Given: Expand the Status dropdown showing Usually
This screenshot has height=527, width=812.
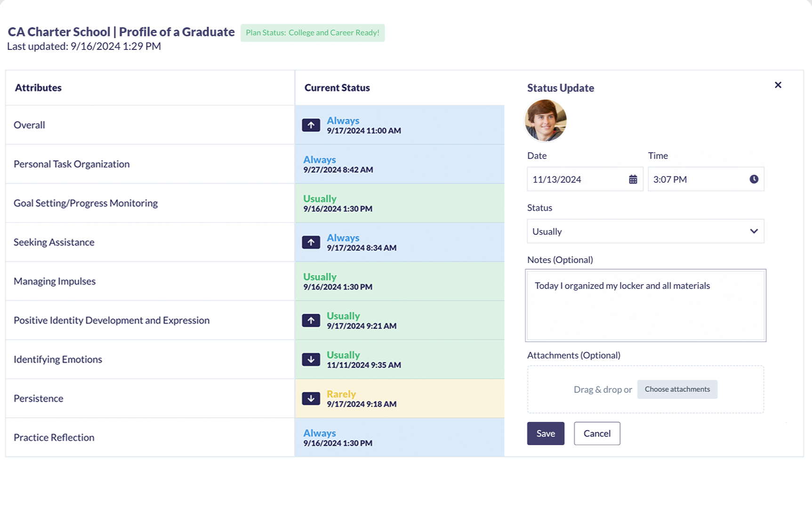Looking at the screenshot, I should [x=635, y=232].
